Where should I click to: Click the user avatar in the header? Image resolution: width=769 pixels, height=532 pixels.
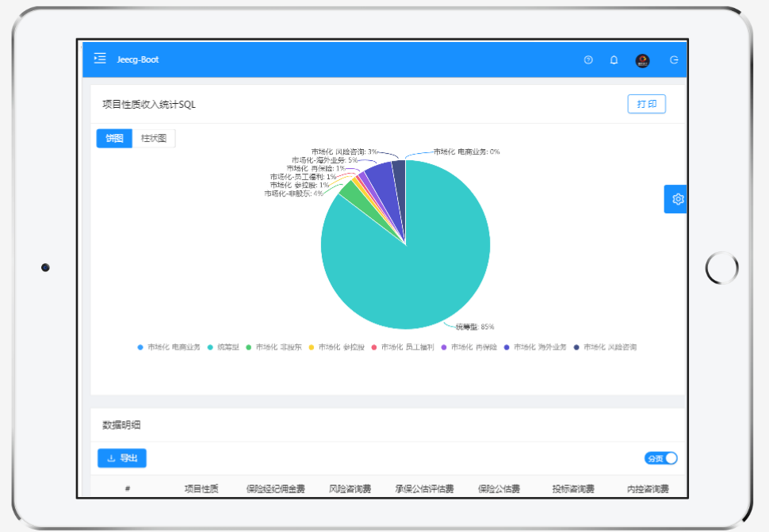[642, 59]
